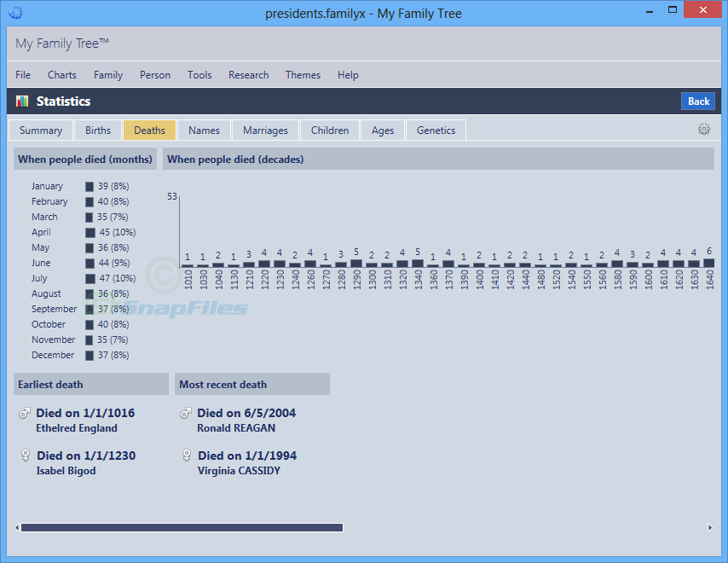Minimize the My Family Tree window
Image resolution: width=728 pixels, height=563 pixels.
[650, 10]
